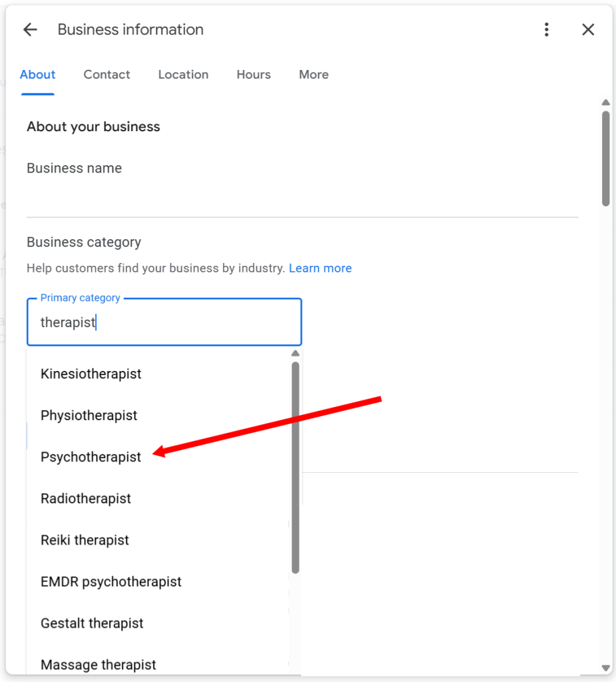The width and height of the screenshot is (616, 682).
Task: Pick Gestalt therapist from the dropdown
Action: [x=92, y=623]
